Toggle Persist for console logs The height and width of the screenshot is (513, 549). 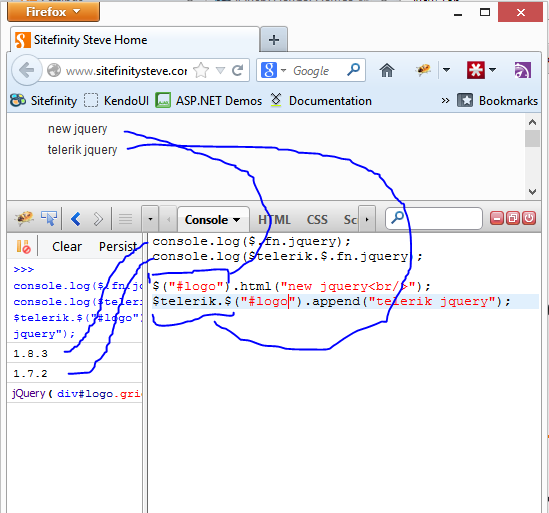coord(118,247)
